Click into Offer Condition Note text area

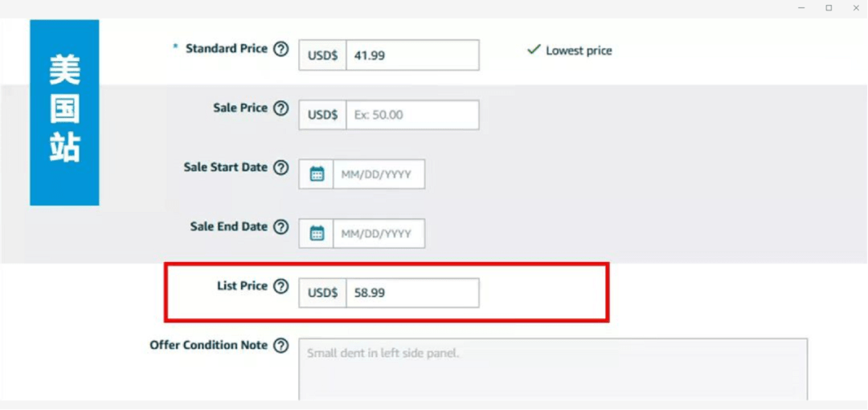click(x=553, y=368)
